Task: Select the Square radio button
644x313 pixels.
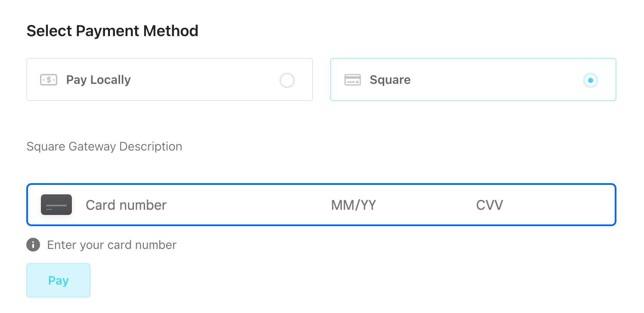Action: 591,80
